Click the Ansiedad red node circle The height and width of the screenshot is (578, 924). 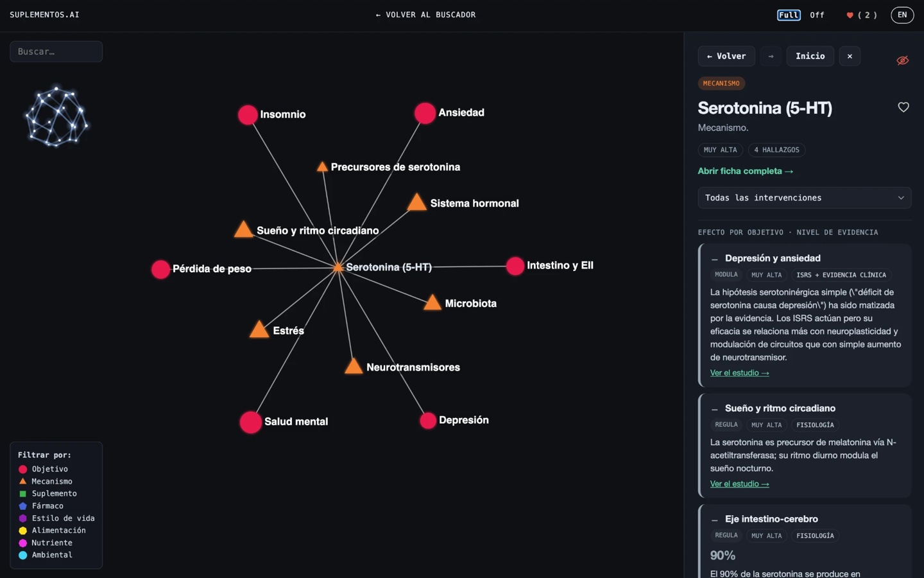pyautogui.click(x=425, y=113)
